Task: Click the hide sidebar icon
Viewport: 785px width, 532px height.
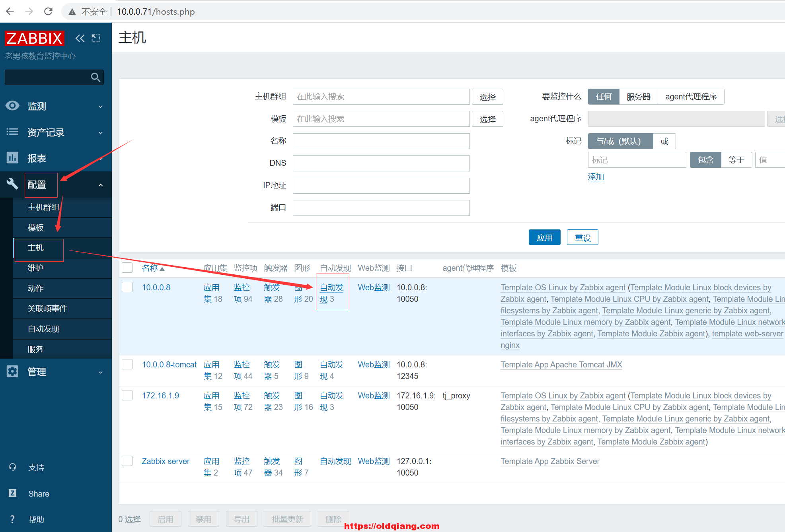Action: coord(96,38)
